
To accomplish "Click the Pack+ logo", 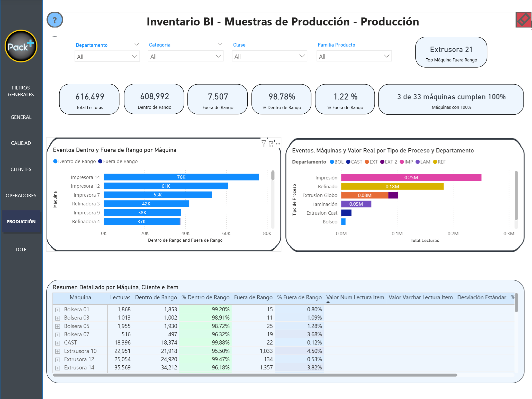I will [21, 46].
